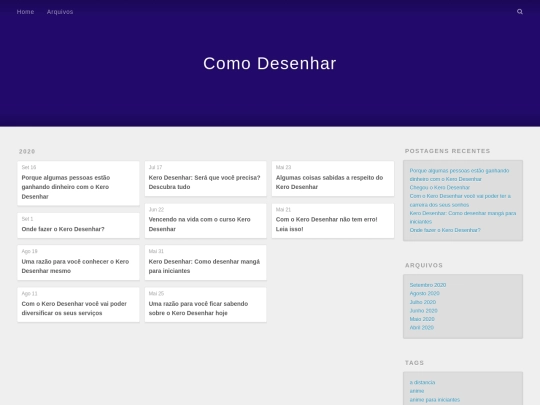Image resolution: width=540 pixels, height=405 pixels.
Task: Go to Abril 2020 archive
Action: [422, 328]
